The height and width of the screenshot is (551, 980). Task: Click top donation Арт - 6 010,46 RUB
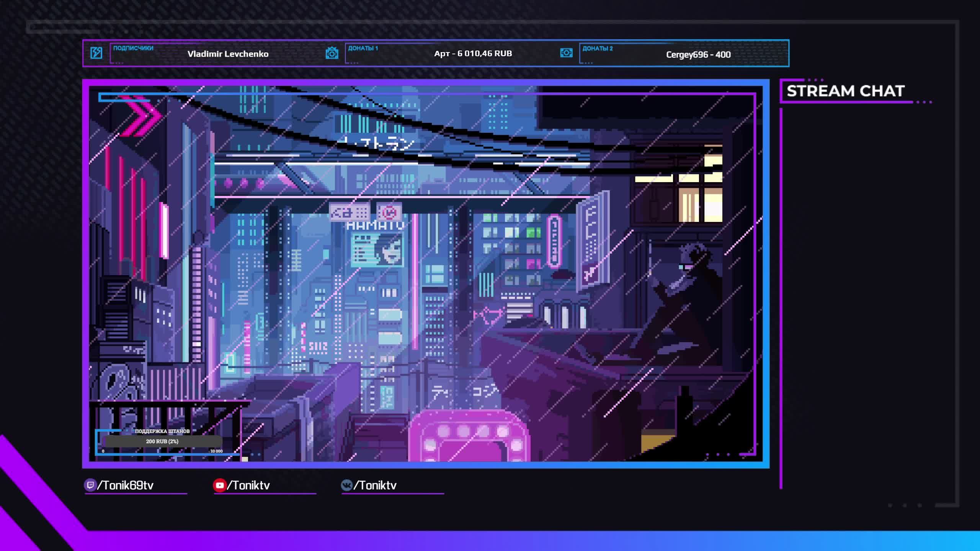coord(473,54)
